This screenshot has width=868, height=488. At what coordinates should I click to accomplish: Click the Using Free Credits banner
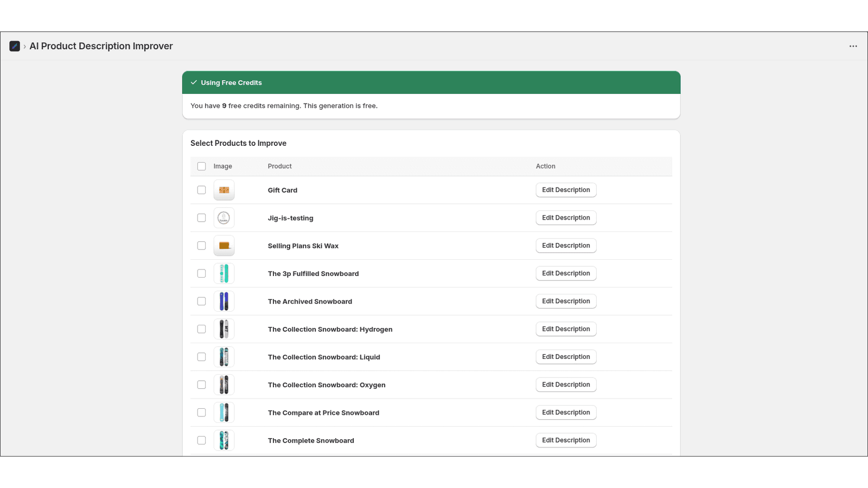431,82
